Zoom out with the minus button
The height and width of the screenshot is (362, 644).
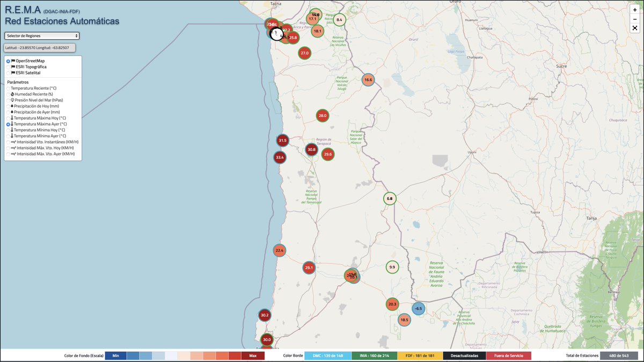[x=635, y=18]
